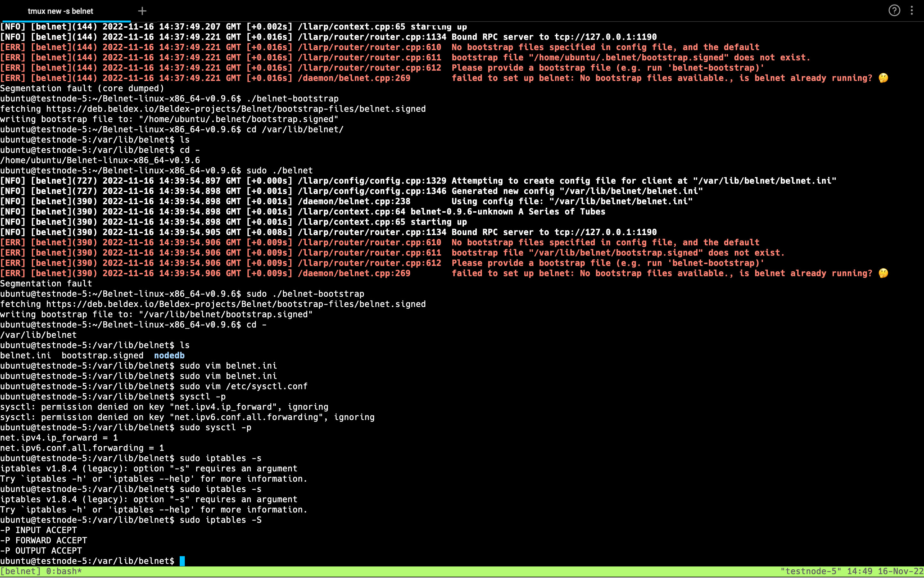This screenshot has height=578, width=924.
Task: Click 'writing bootstrap file to: "/home/ubuntu/.belnet/bootstrap.signed"'
Action: point(169,119)
